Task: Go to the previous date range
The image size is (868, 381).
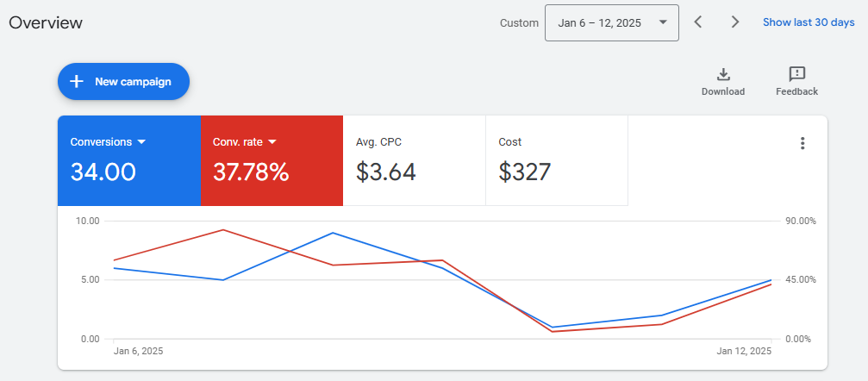Action: pos(698,22)
